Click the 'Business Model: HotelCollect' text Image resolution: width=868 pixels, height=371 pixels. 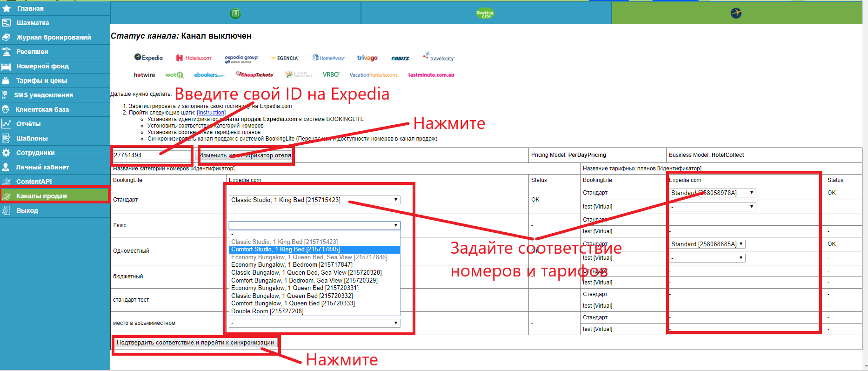coord(706,155)
